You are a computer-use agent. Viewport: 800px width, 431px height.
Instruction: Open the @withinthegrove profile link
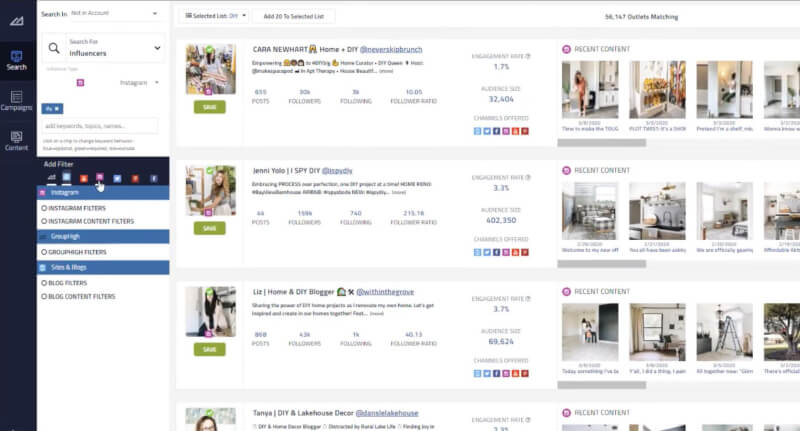coord(385,292)
